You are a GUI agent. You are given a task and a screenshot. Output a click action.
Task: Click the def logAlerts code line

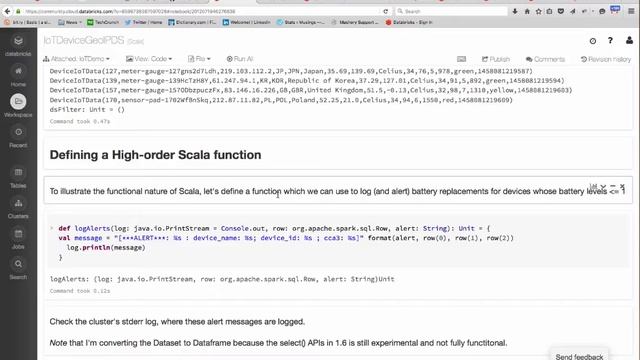click(274, 229)
